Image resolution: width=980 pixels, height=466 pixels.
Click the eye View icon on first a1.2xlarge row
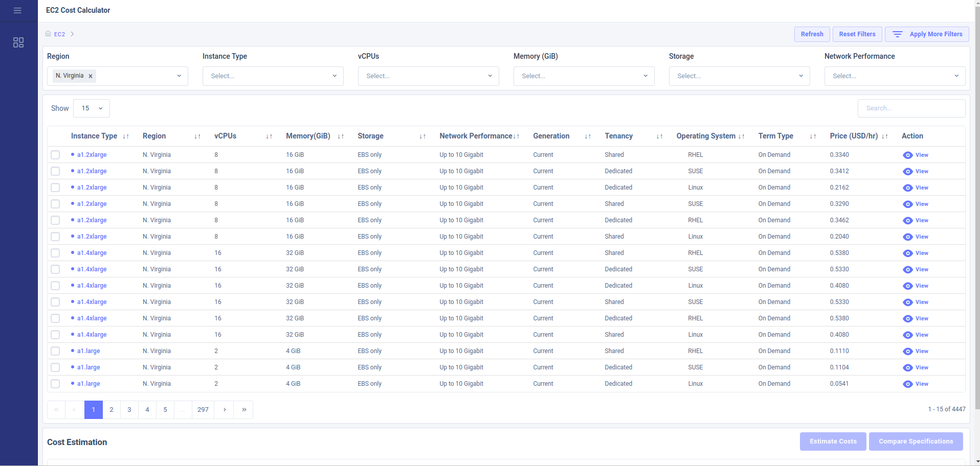coord(908,155)
